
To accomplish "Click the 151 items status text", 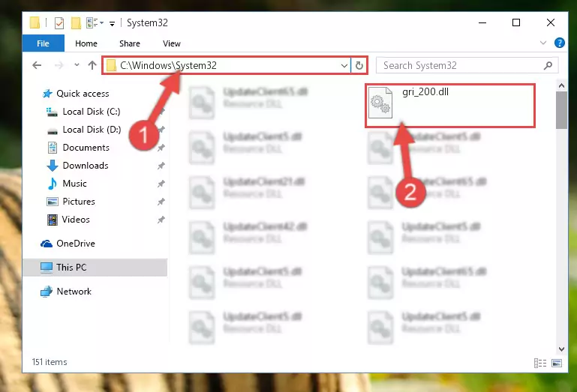I will [x=50, y=362].
